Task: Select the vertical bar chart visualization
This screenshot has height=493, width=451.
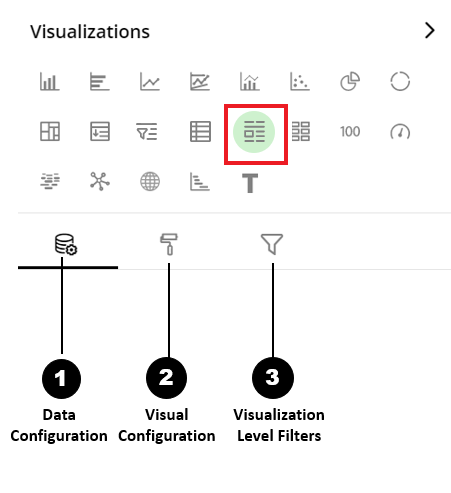Action: pyautogui.click(x=50, y=82)
